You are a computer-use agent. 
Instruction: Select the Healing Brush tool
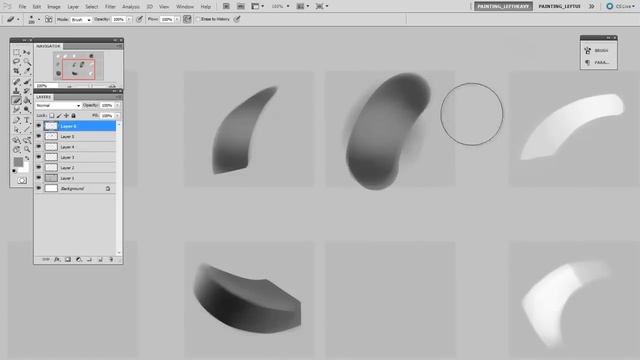[x=16, y=82]
